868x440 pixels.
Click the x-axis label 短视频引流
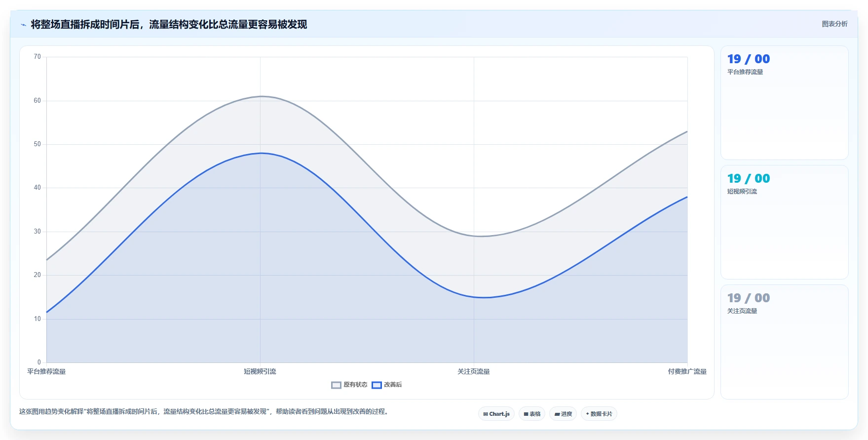coord(260,371)
